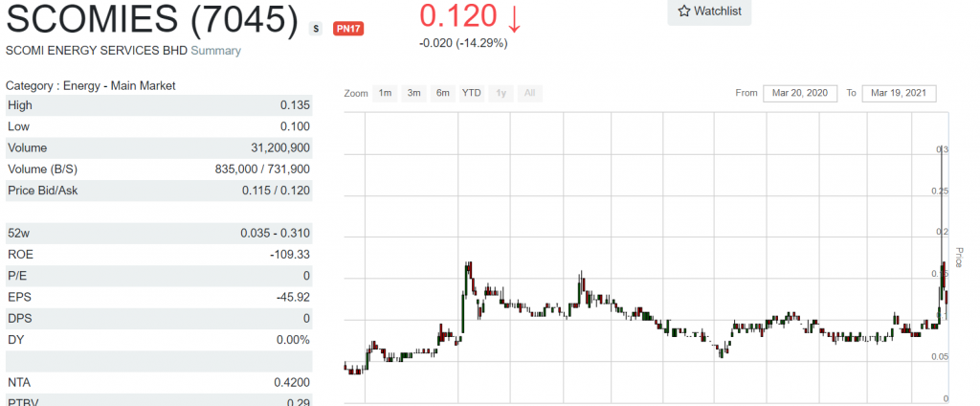Image resolution: width=980 pixels, height=406 pixels.
Task: Click the price 0.120 value
Action: 458,16
